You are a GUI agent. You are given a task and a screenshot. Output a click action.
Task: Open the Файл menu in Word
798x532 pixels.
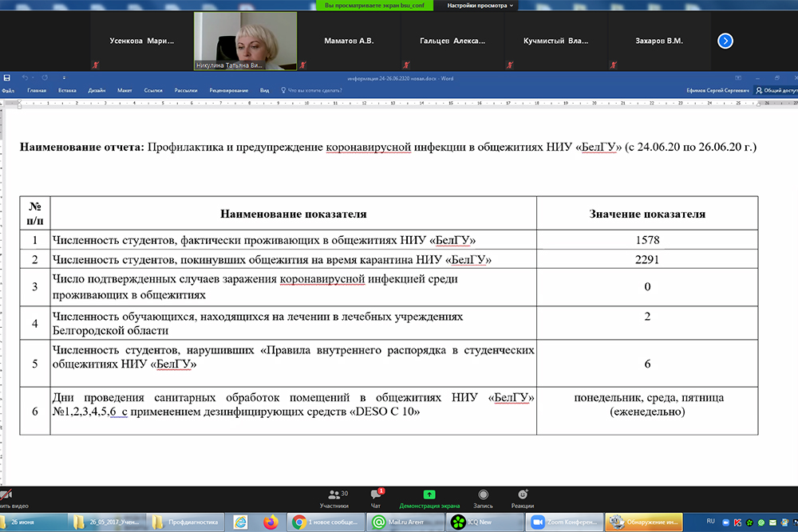click(8, 91)
